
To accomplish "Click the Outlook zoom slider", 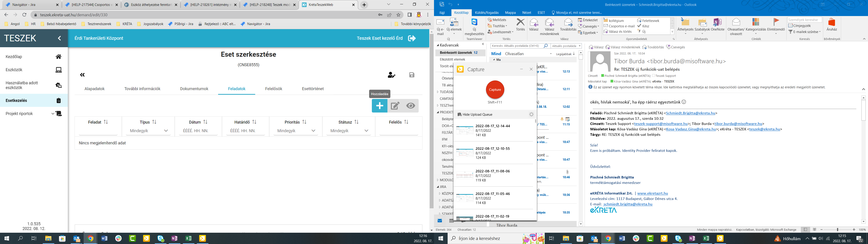I will pyautogui.click(x=837, y=230).
